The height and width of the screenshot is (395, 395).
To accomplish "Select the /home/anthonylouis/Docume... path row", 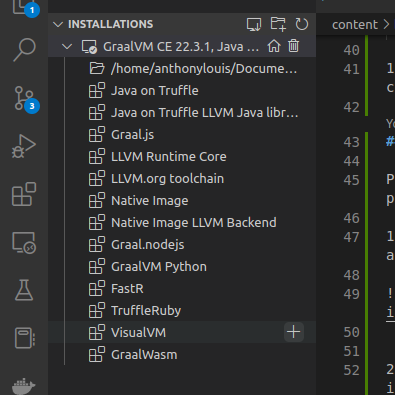I will click(182, 68).
